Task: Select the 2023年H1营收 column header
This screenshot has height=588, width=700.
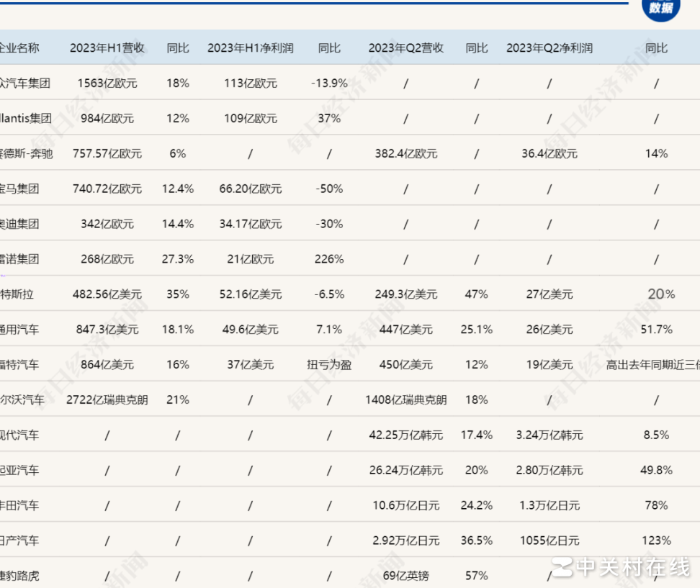Action: coord(107,48)
